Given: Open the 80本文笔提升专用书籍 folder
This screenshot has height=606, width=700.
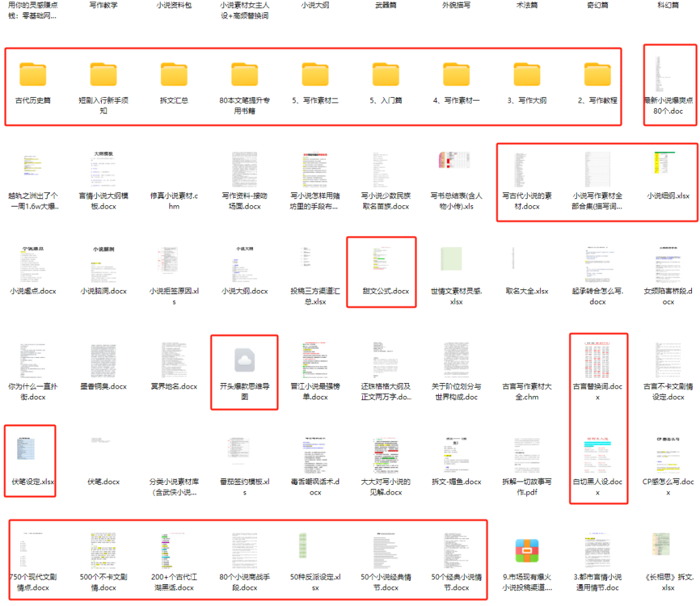Looking at the screenshot, I should coord(245,74).
